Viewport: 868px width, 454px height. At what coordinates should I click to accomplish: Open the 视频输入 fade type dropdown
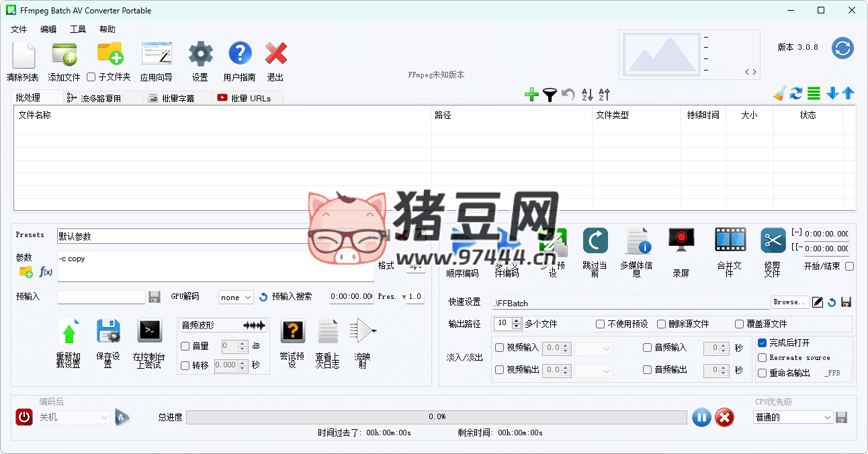click(x=594, y=349)
